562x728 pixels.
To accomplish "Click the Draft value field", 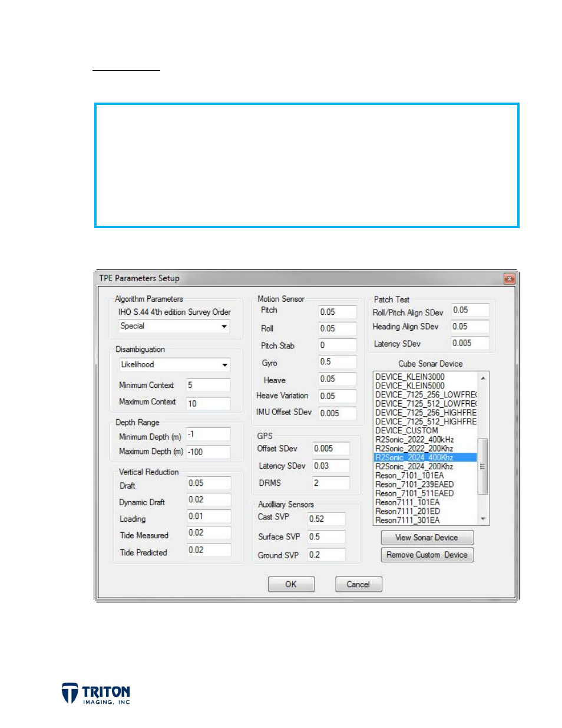I will [x=209, y=483].
